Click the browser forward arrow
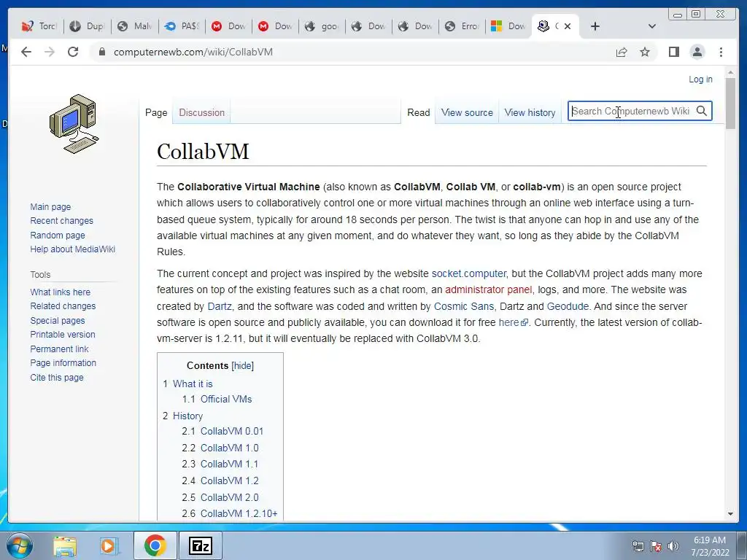The height and width of the screenshot is (560, 747). [50, 52]
